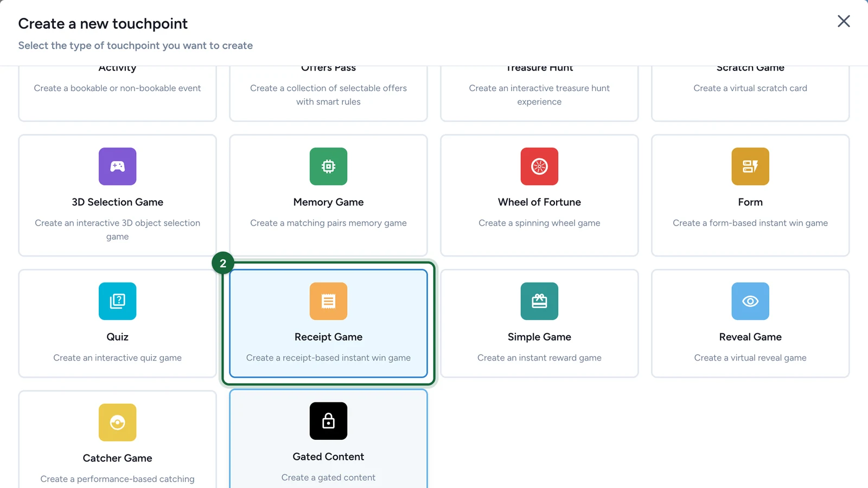Click 'Create a bookable or non-bookable event' text

pos(117,88)
